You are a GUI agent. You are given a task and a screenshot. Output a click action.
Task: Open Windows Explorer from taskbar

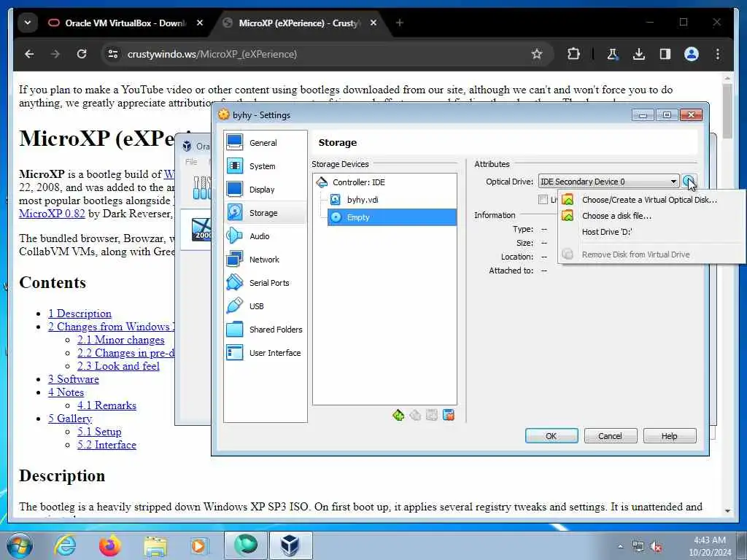click(155, 546)
